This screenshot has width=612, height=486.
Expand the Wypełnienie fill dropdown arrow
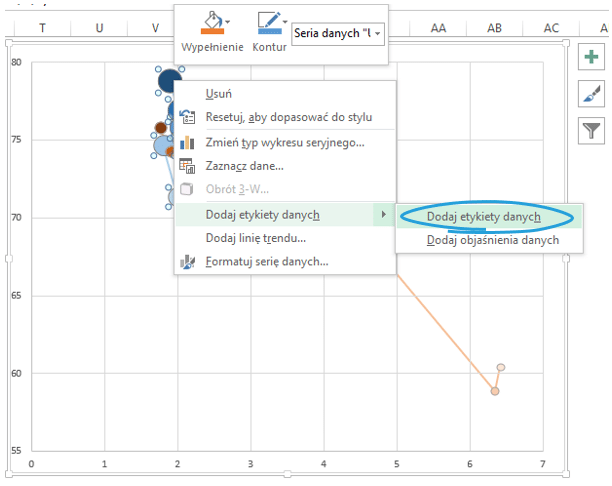point(229,22)
